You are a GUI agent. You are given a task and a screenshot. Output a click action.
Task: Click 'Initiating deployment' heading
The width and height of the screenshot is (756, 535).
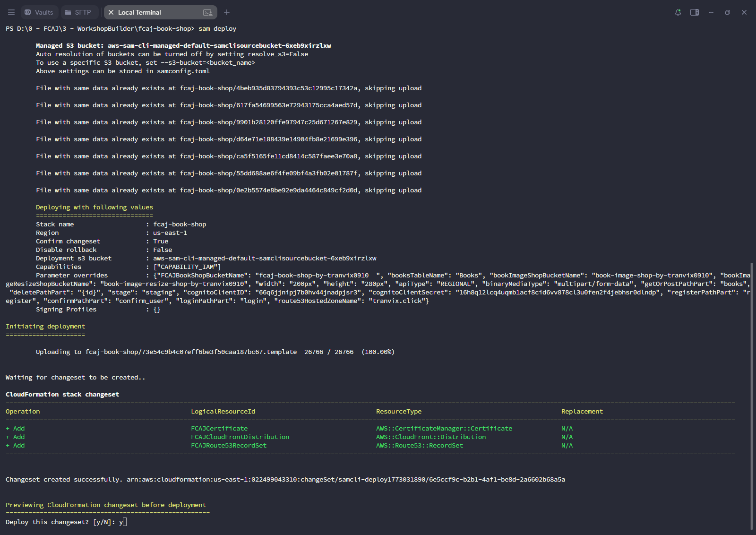(x=45, y=326)
